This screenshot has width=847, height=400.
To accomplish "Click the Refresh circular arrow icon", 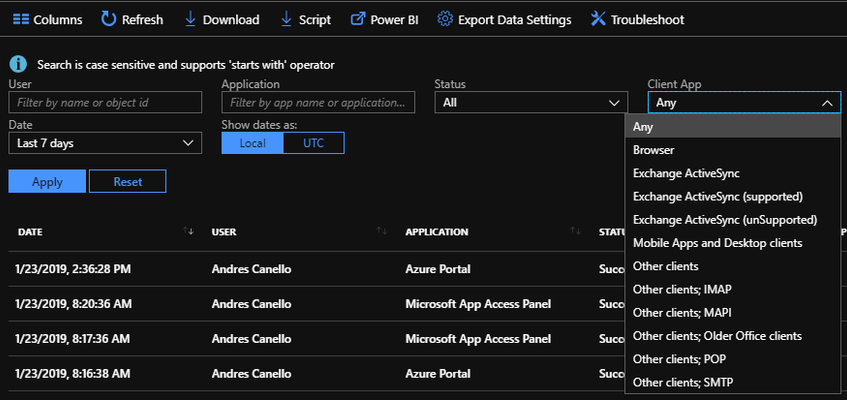I will click(x=109, y=19).
